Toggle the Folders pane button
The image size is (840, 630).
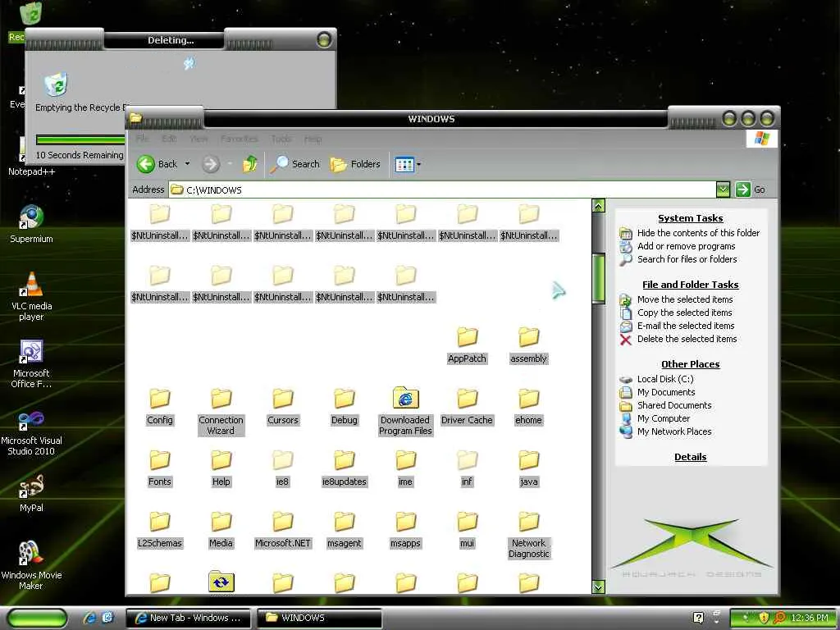tap(355, 164)
